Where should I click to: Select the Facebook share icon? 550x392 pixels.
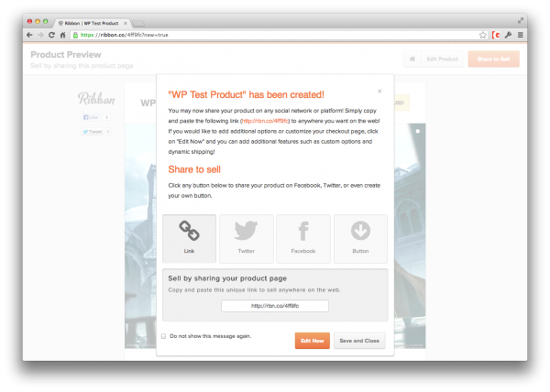point(303,238)
